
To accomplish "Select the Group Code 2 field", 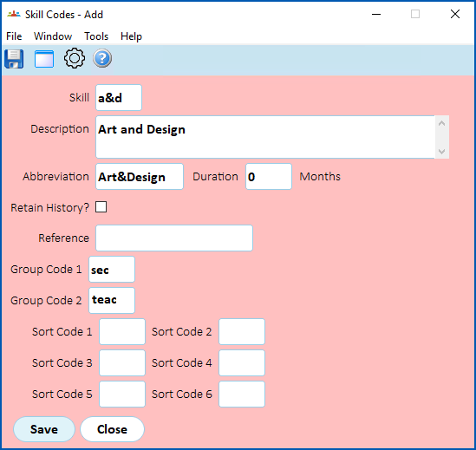I will tap(112, 300).
